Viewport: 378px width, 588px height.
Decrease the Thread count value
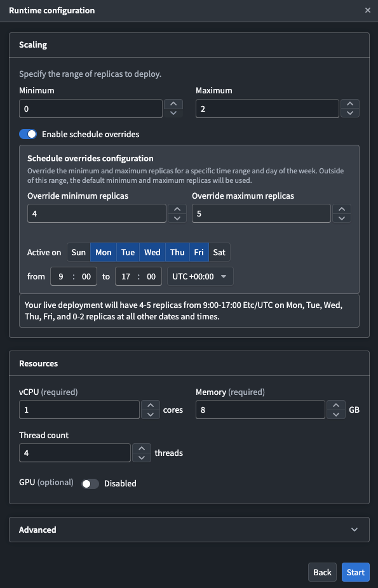(x=142, y=457)
